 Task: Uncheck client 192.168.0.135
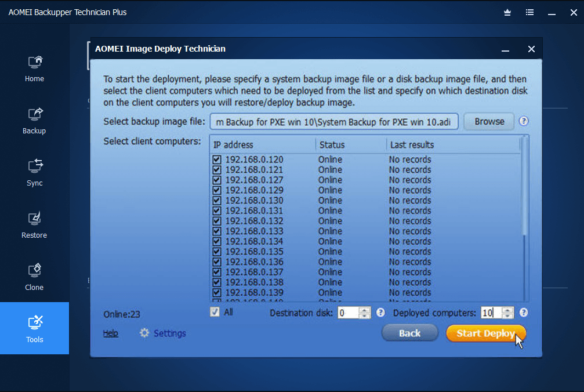point(217,252)
